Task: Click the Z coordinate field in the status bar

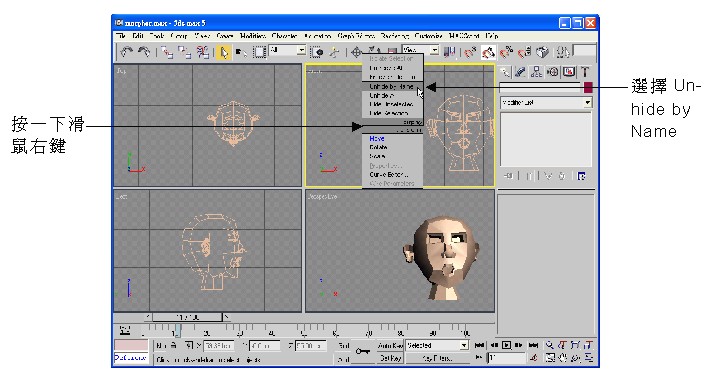Action: click(x=310, y=346)
